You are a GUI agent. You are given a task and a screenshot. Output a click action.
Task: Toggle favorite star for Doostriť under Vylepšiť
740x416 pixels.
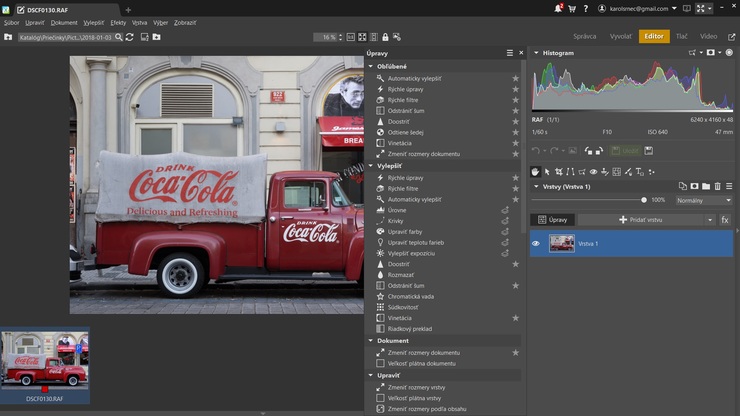pyautogui.click(x=515, y=264)
